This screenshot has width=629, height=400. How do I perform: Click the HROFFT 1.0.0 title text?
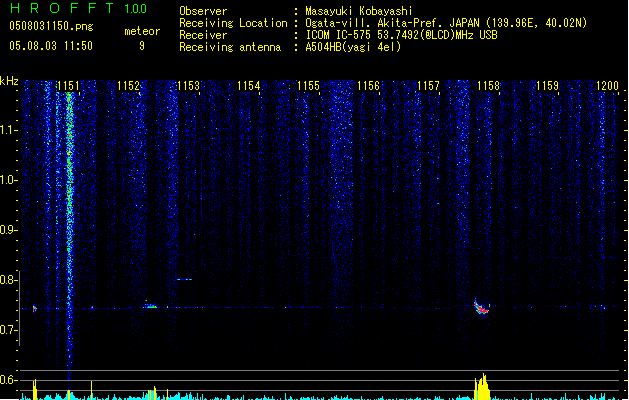tap(78, 8)
